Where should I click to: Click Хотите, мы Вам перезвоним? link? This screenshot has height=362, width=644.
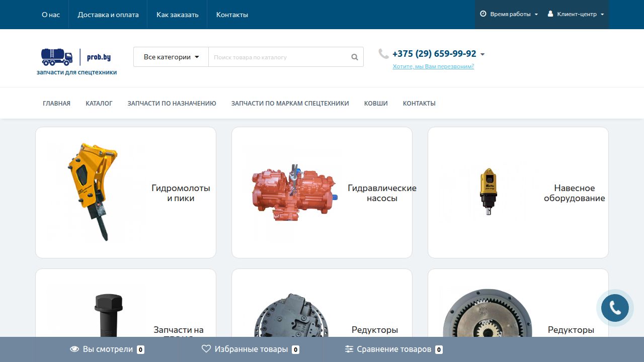point(433,66)
